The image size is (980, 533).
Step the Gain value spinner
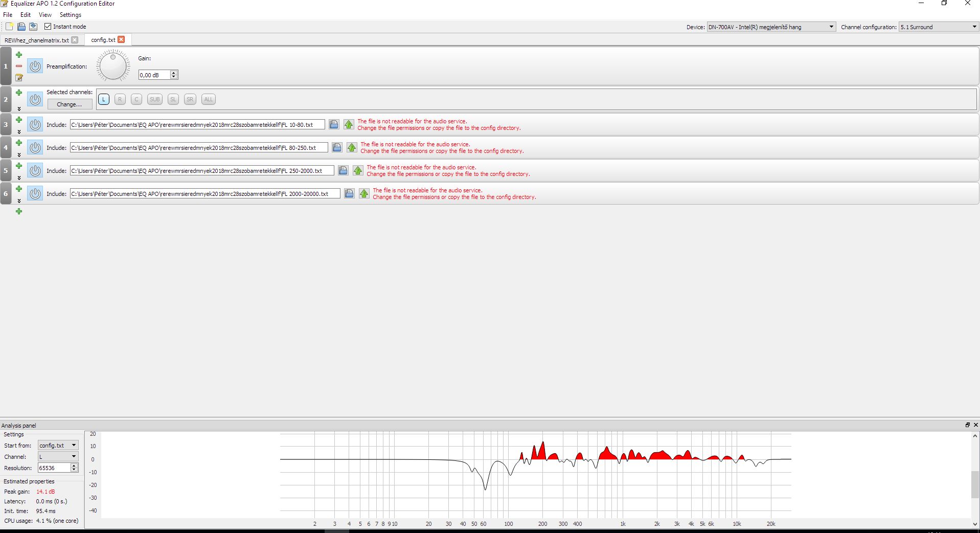174,75
